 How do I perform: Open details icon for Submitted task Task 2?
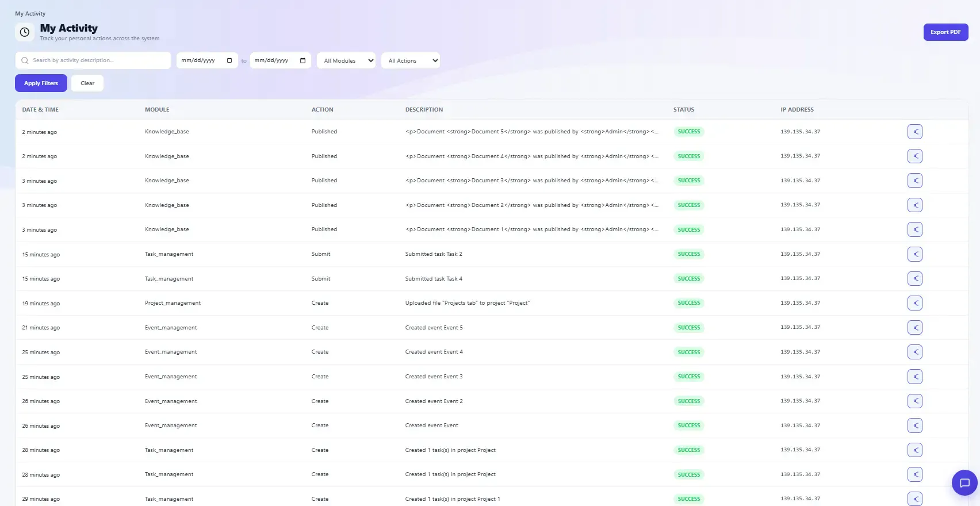coord(915,254)
